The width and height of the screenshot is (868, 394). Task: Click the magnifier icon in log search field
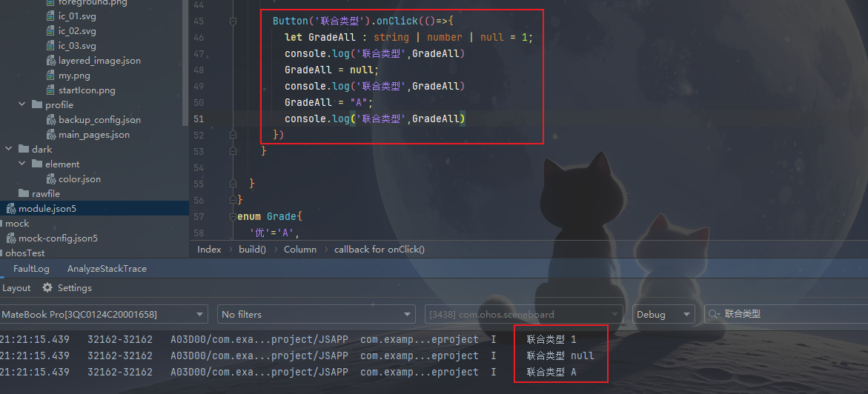(714, 314)
